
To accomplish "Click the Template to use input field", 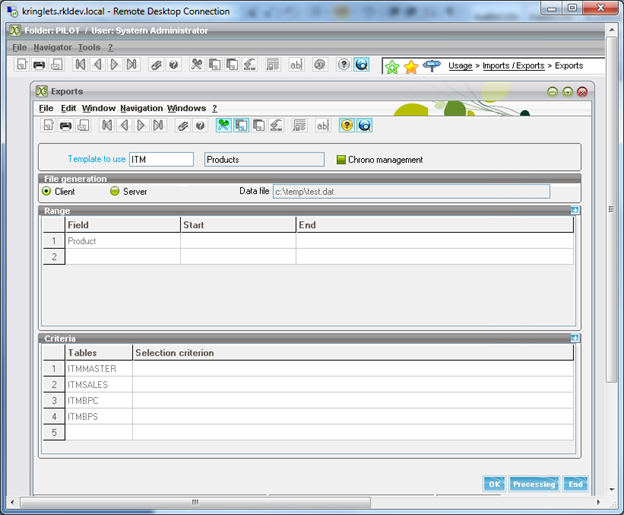I will pos(161,159).
